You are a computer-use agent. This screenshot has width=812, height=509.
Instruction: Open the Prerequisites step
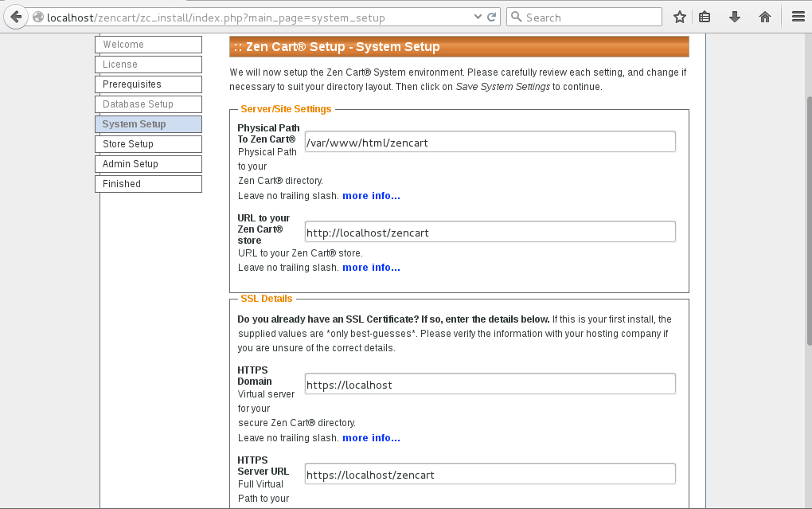149,84
